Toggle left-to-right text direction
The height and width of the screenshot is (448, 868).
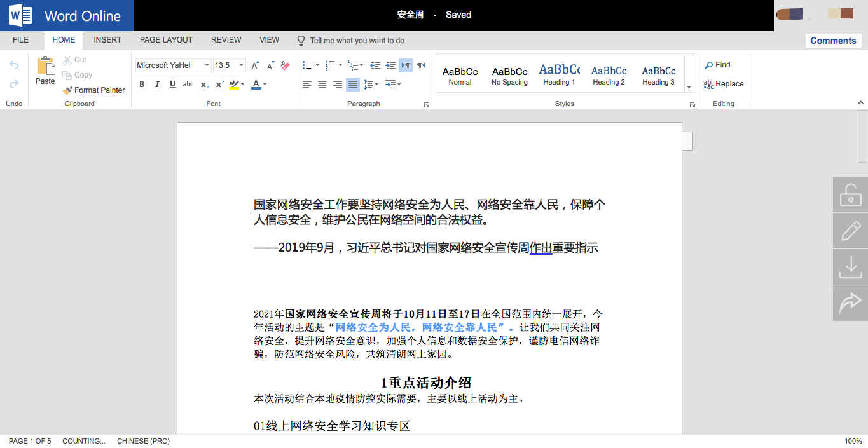pyautogui.click(x=405, y=65)
